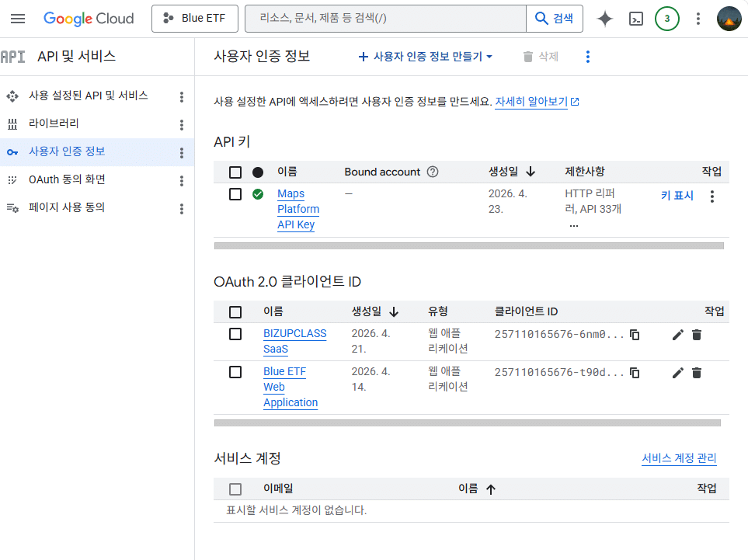
Task: Delete the BIZUPCLASS SaaS OAuth client
Action: (696, 335)
